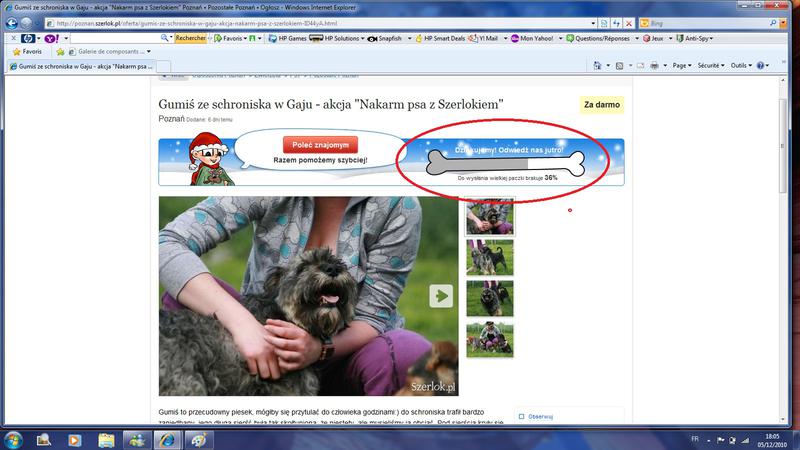
Task: Click the Rechercher search button
Action: 191,38
